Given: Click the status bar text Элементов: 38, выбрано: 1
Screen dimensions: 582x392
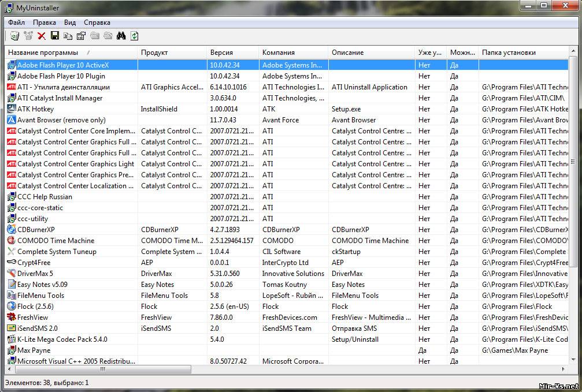Looking at the screenshot, I should click(x=47, y=382).
